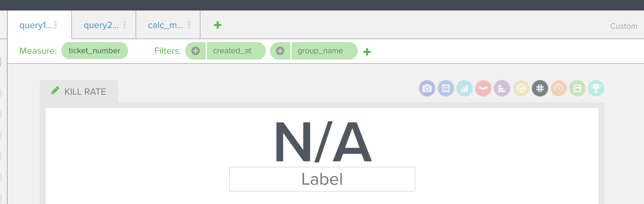The width and height of the screenshot is (644, 204).
Task: Select the green box layout icon
Action: coord(577,88)
